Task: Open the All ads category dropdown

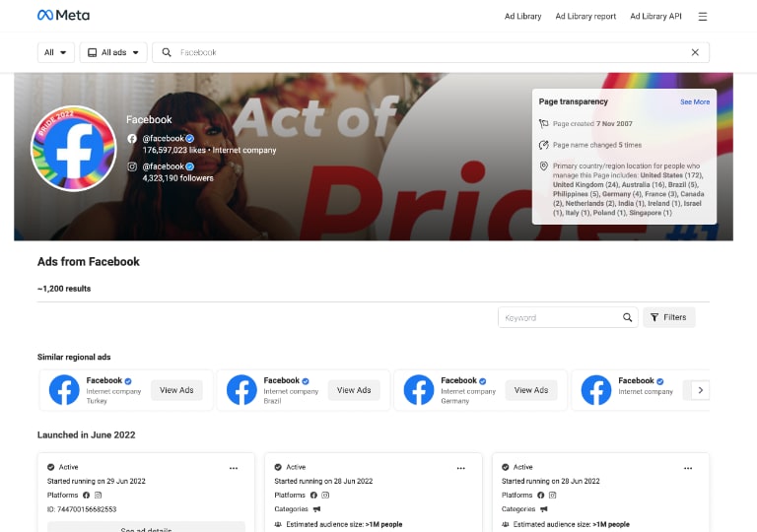Action: 113,52
